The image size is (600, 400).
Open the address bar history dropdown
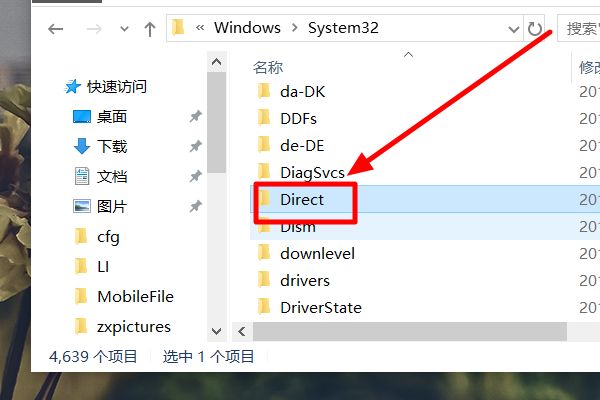point(513,29)
